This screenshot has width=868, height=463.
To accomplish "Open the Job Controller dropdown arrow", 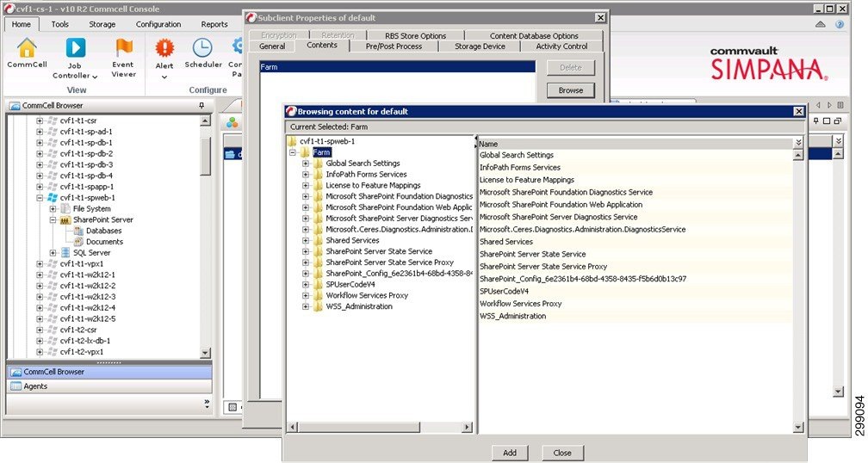I will click(95, 77).
